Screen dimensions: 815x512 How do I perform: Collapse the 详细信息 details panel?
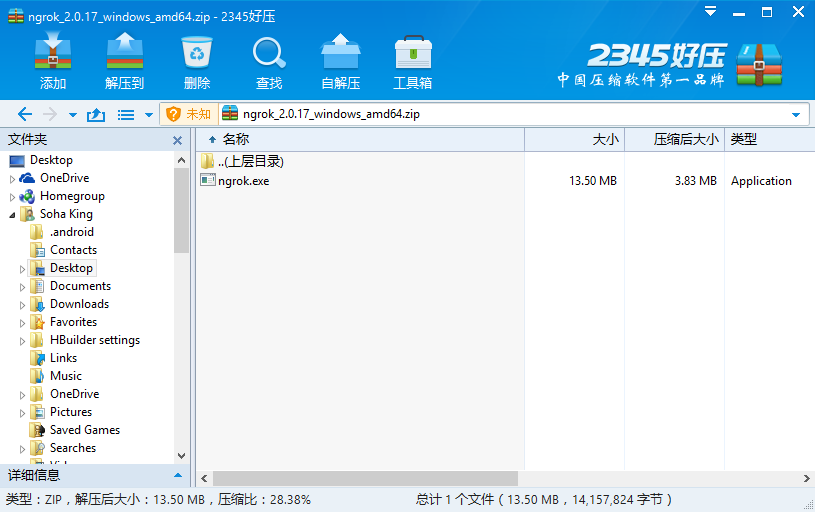[178, 475]
